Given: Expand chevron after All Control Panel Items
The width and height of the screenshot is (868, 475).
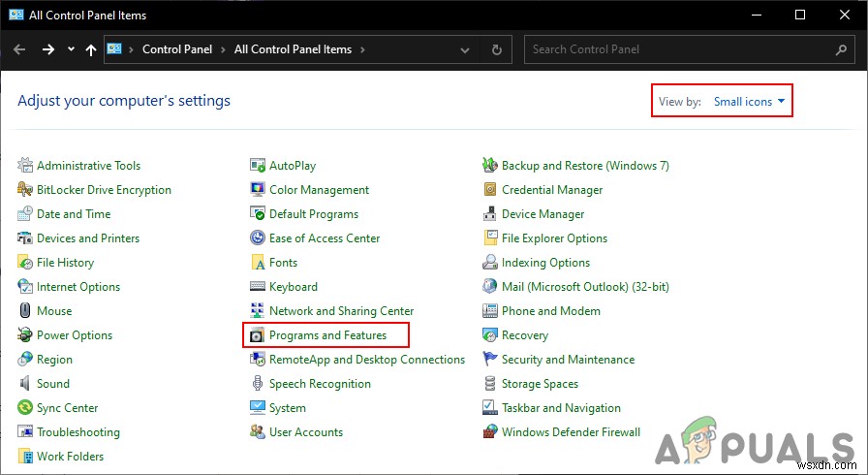Looking at the screenshot, I should tap(362, 49).
